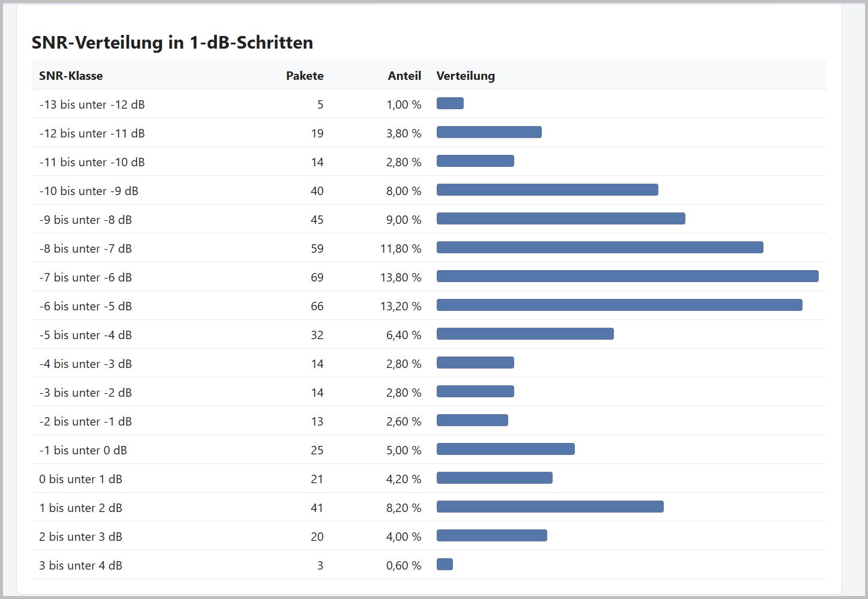Select the -10 bis unter -9 dB row label
The height and width of the screenshot is (599, 868).
[x=89, y=191]
